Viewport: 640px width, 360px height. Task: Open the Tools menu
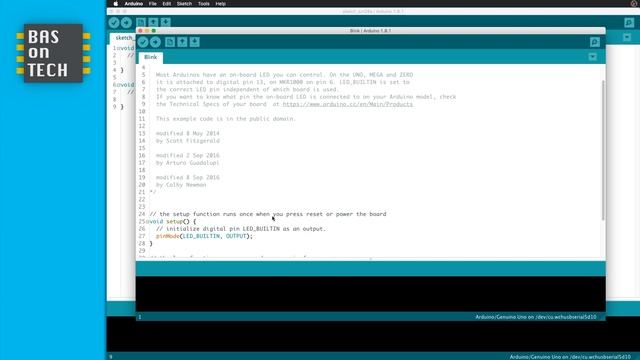(204, 4)
